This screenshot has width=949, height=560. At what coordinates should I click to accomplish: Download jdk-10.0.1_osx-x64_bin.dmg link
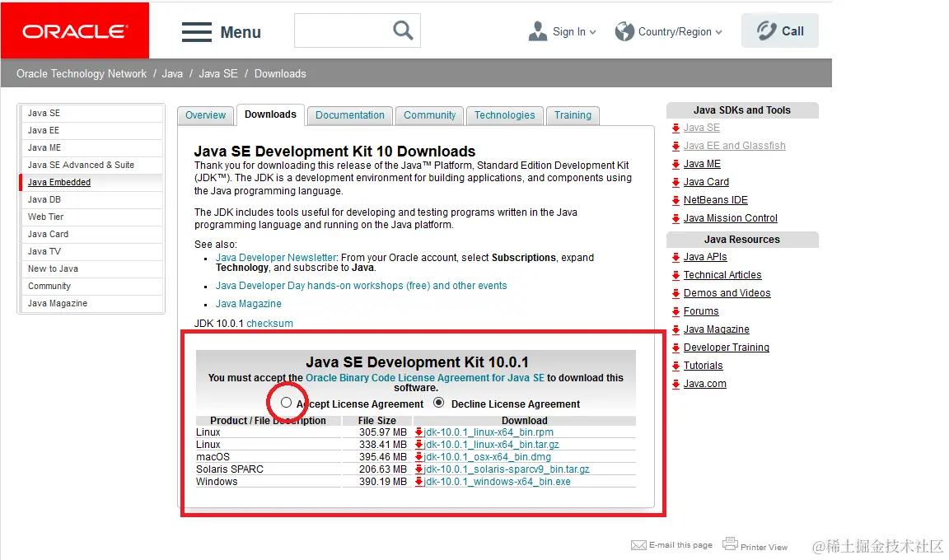(487, 457)
